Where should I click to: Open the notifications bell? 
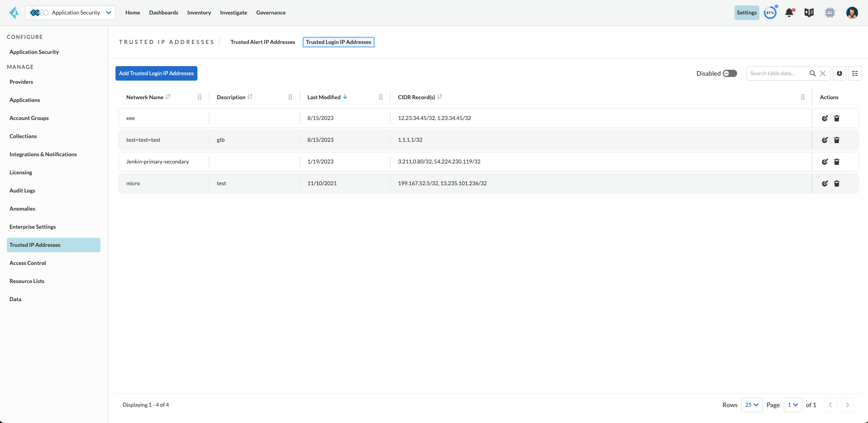[x=790, y=13]
